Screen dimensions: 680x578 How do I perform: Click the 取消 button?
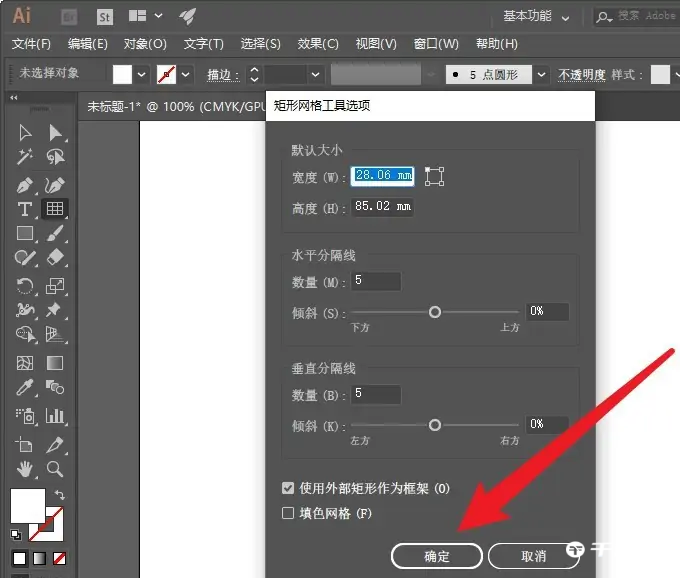(x=533, y=556)
